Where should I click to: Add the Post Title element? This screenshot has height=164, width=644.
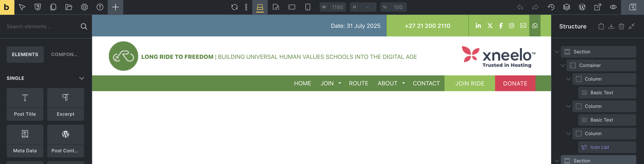pos(25,104)
